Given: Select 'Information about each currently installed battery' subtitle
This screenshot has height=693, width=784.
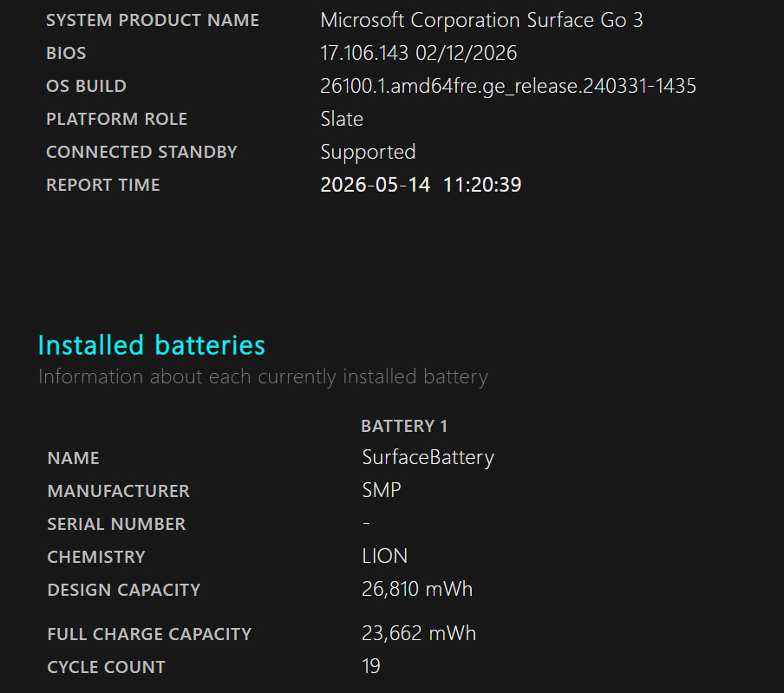Looking at the screenshot, I should coord(263,376).
